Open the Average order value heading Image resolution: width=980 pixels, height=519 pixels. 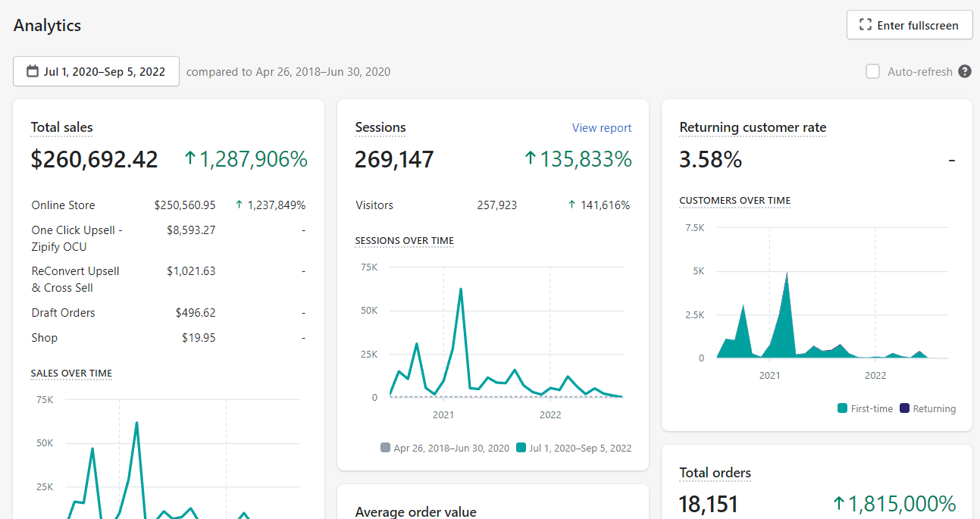(x=416, y=512)
